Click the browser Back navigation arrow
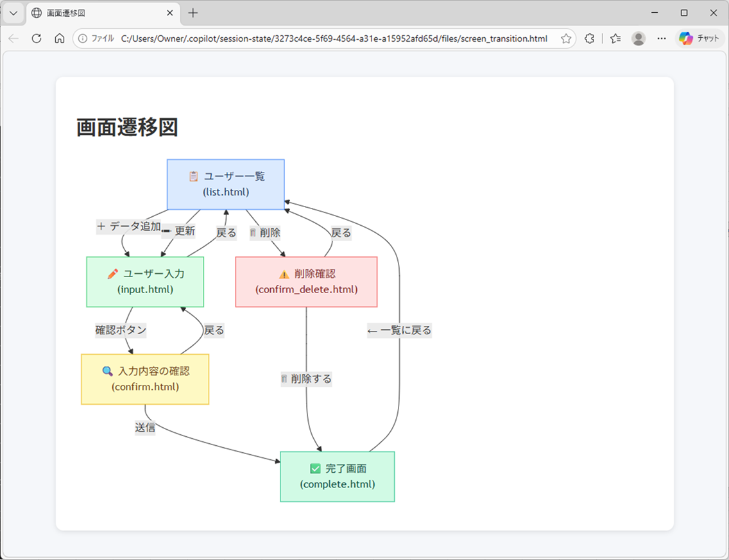 pos(13,38)
